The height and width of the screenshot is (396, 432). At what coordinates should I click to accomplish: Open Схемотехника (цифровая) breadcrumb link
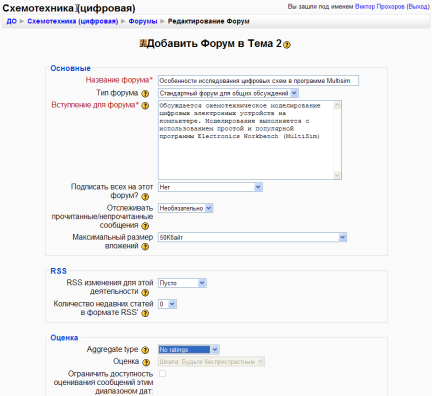click(73, 21)
